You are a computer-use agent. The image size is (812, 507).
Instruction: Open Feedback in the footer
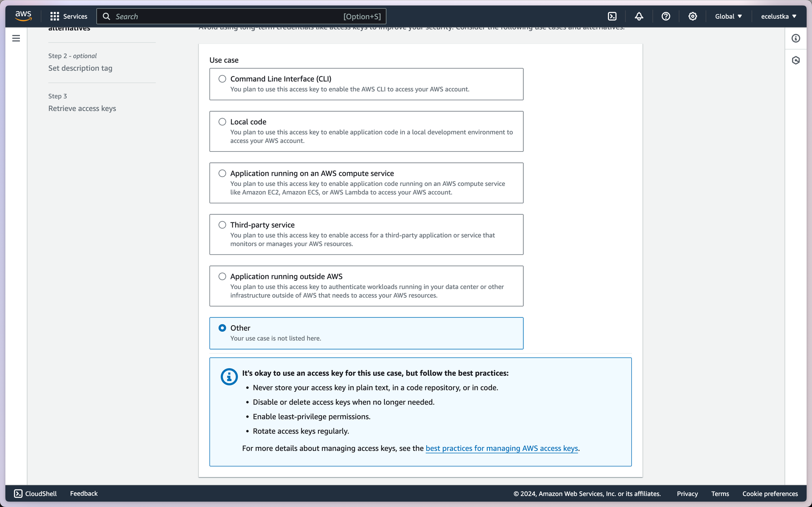pos(84,494)
